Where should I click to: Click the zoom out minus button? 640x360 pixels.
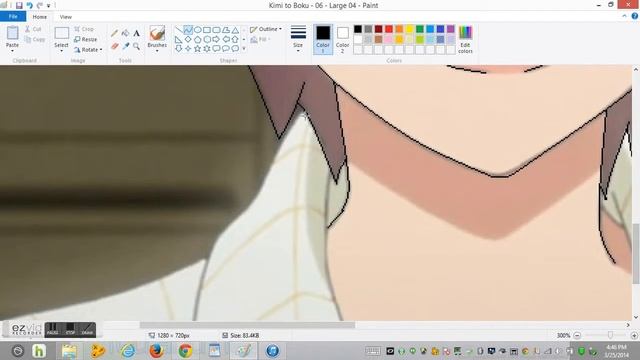coord(577,335)
